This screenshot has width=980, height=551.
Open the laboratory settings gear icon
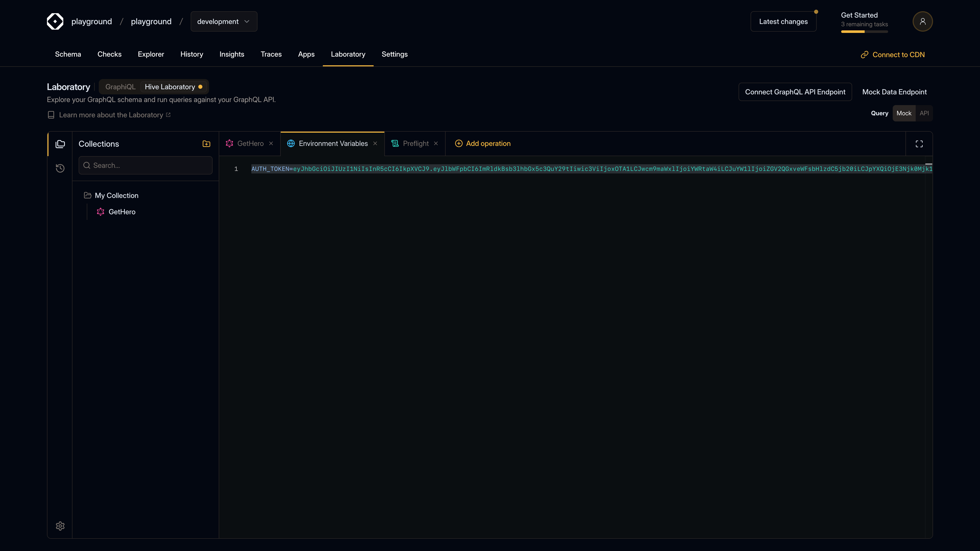[60, 526]
